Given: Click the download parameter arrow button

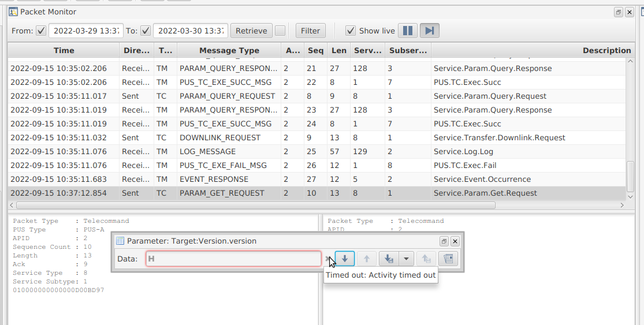Looking at the screenshot, I should point(345,259).
